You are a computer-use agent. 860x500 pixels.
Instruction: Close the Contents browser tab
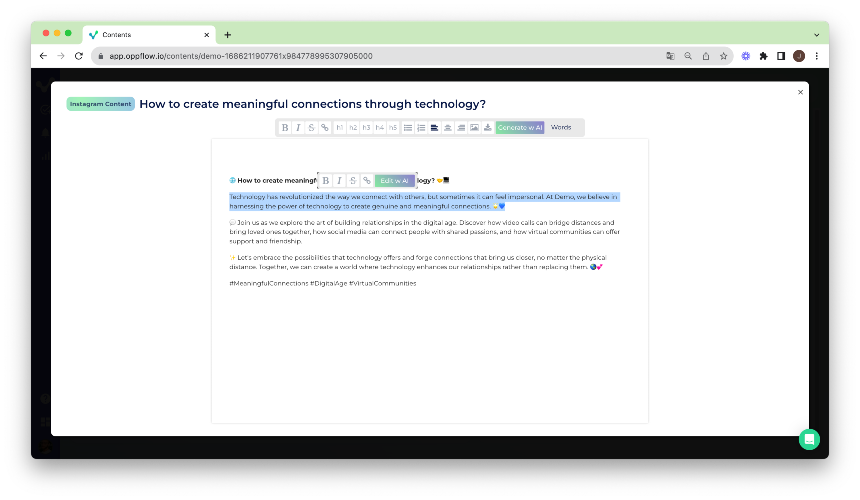(207, 35)
